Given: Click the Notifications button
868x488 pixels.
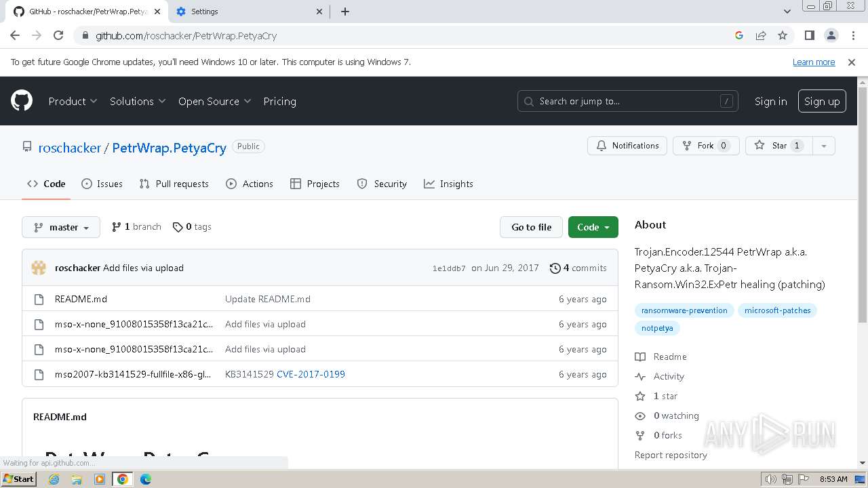Looking at the screenshot, I should [x=627, y=146].
